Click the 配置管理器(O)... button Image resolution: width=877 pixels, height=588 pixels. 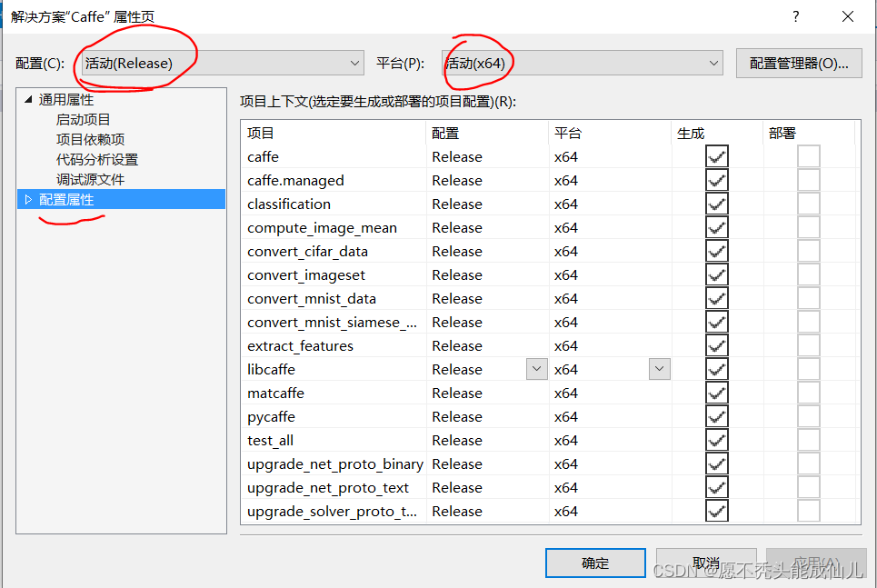click(799, 64)
